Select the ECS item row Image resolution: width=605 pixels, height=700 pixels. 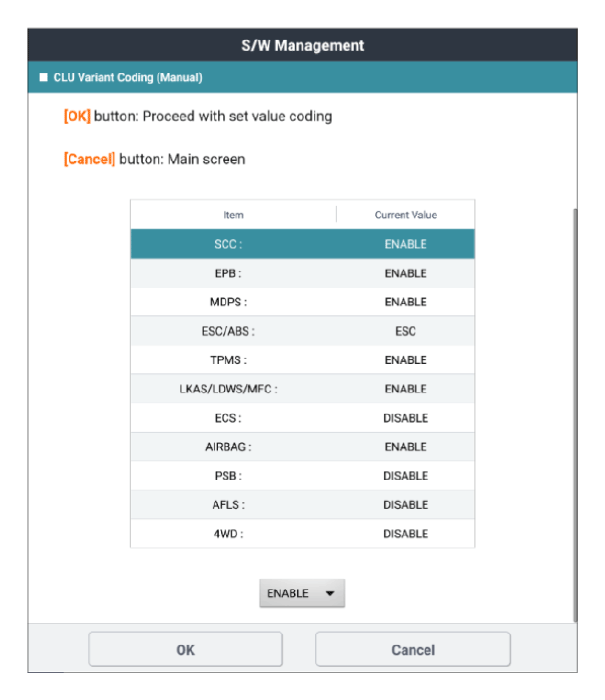[x=302, y=418]
